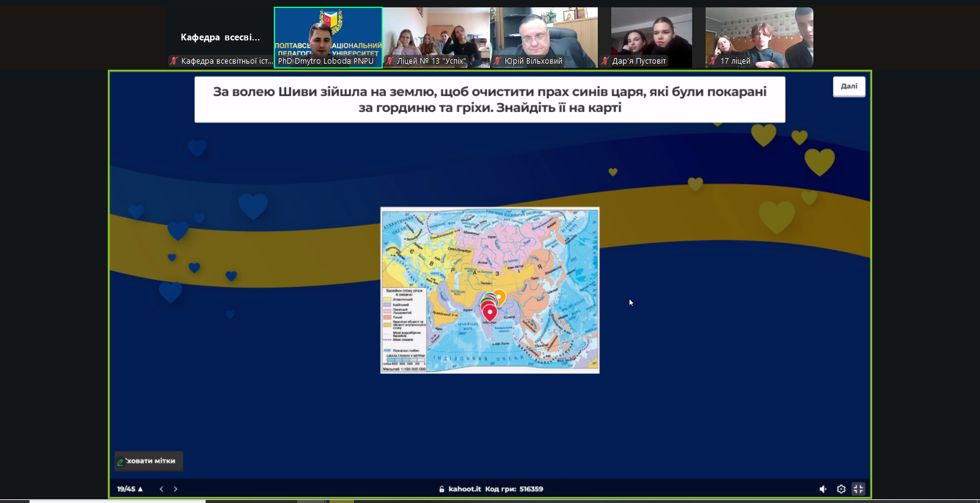The width and height of the screenshot is (980, 503).
Task: Mute the Kahoot sound
Action: [823, 489]
